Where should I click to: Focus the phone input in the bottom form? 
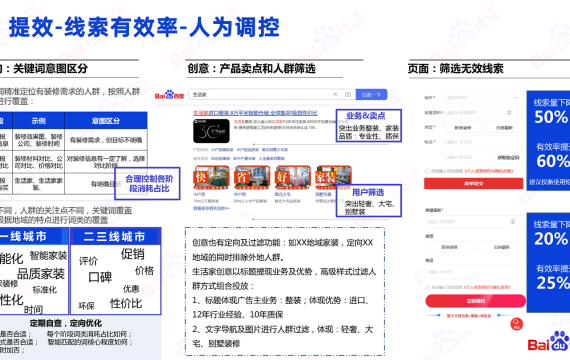coord(475,272)
